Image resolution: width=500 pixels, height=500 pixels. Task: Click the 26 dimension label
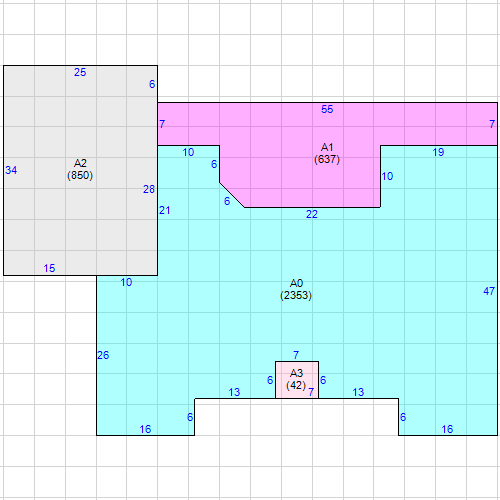pyautogui.click(x=103, y=355)
